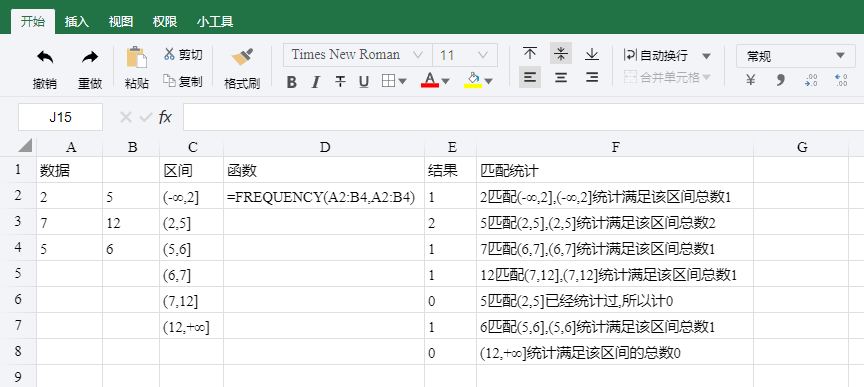Image resolution: width=864 pixels, height=387 pixels.
Task: Click the Cut (剪切) scissors button
Action: click(183, 55)
